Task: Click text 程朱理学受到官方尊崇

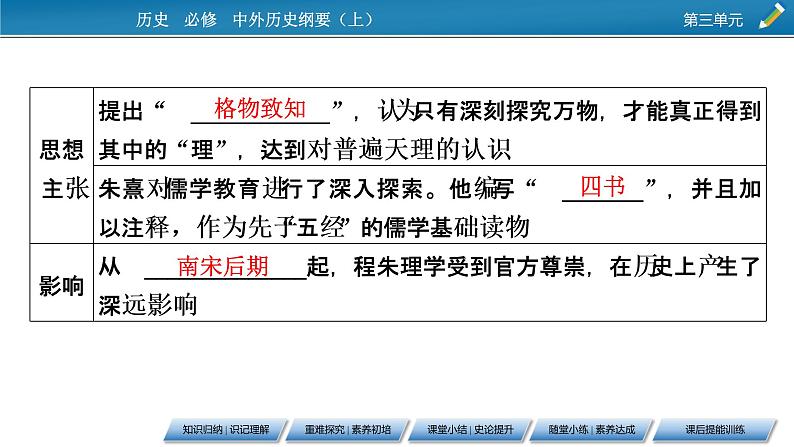Action: [x=469, y=267]
